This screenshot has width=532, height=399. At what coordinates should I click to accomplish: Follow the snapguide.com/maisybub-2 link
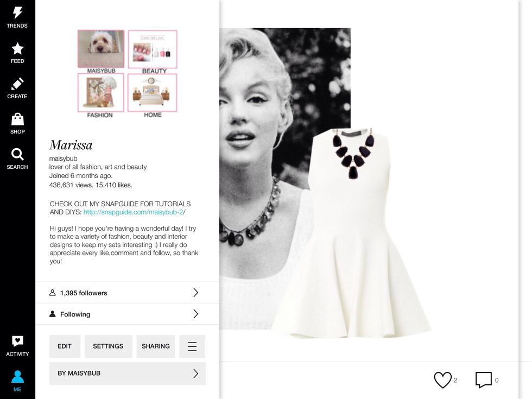pyautogui.click(x=134, y=212)
